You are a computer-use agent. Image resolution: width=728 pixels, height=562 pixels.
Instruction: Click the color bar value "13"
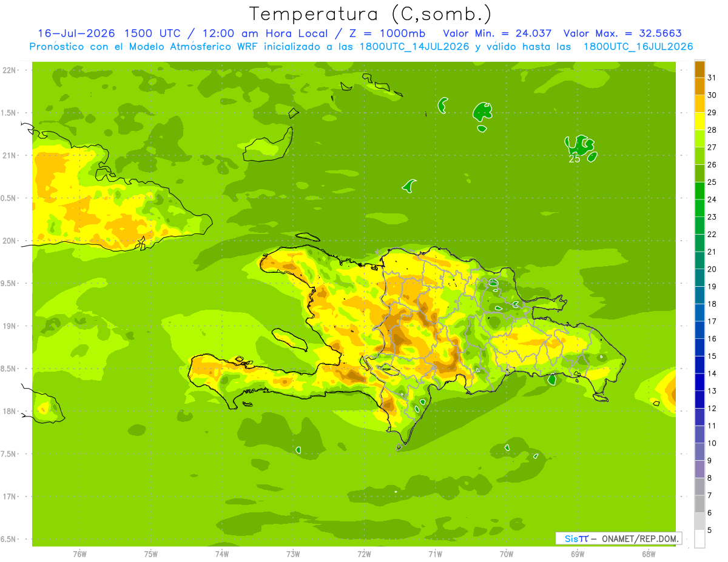712,391
